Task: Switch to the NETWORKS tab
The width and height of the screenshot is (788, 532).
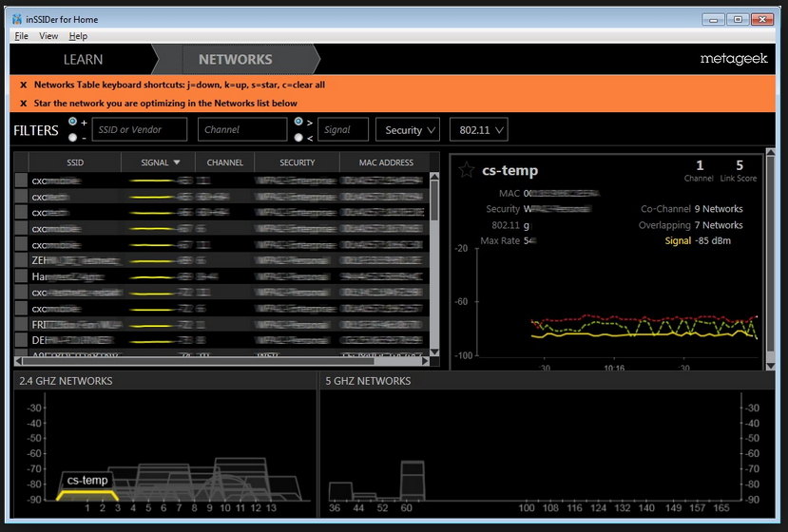Action: (x=235, y=59)
